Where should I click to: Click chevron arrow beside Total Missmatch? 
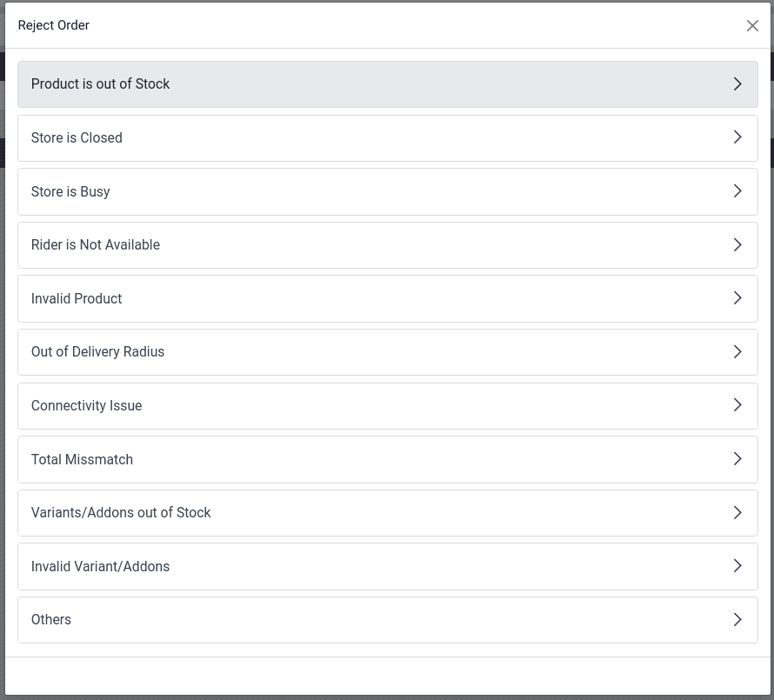click(x=737, y=459)
